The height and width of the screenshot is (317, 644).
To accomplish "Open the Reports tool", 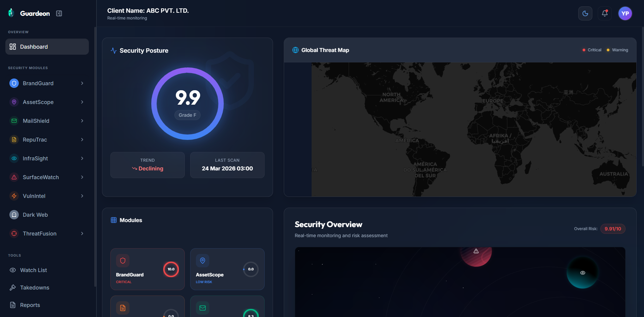I will 47,305.
